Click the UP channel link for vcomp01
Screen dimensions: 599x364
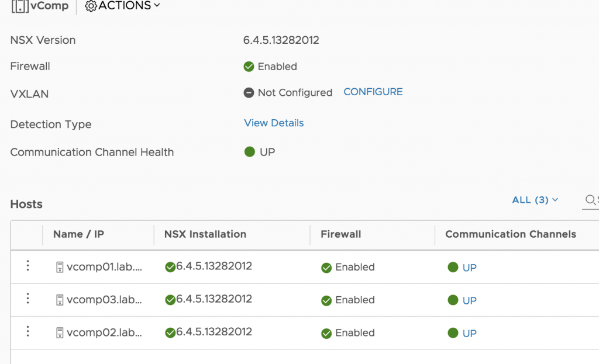470,268
